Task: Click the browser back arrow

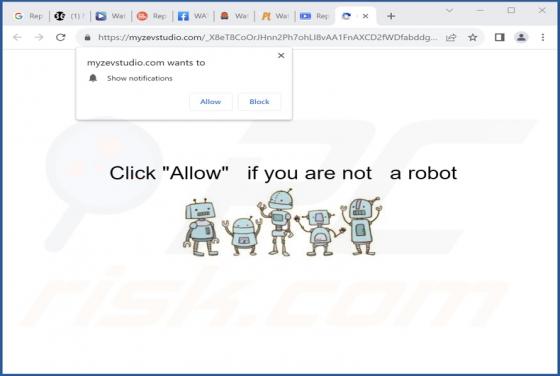Action: pos(17,37)
